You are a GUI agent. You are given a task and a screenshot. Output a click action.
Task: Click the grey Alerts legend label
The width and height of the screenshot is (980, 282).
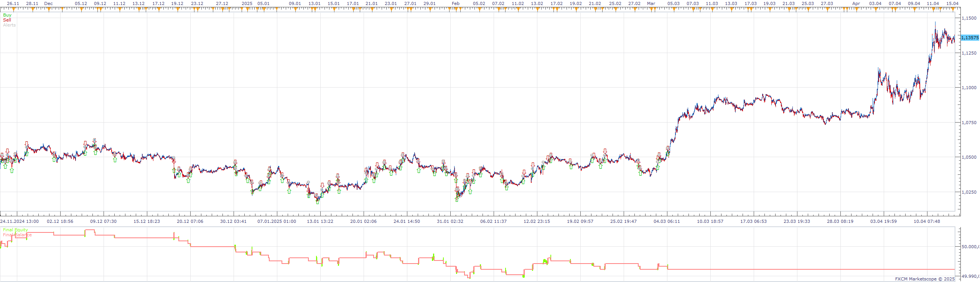click(9, 25)
